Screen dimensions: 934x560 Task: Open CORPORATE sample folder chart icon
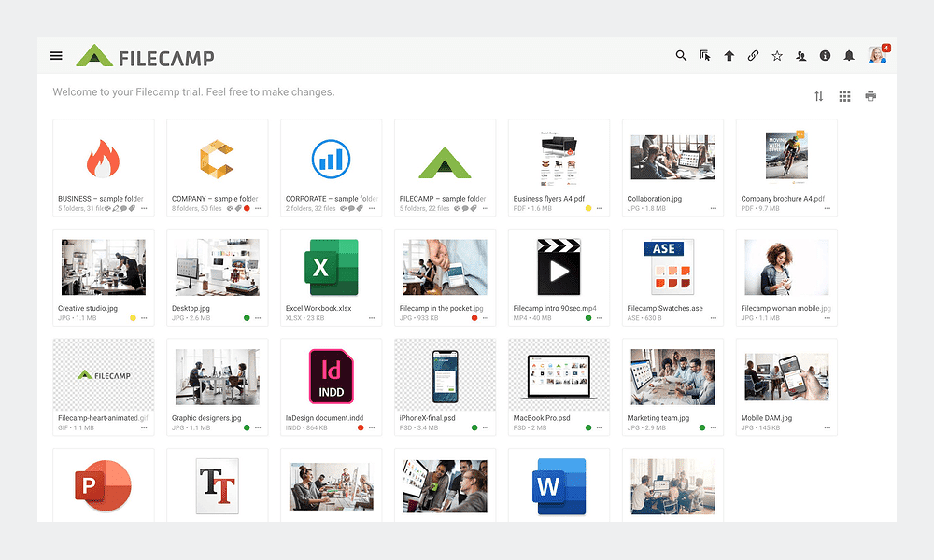click(332, 159)
